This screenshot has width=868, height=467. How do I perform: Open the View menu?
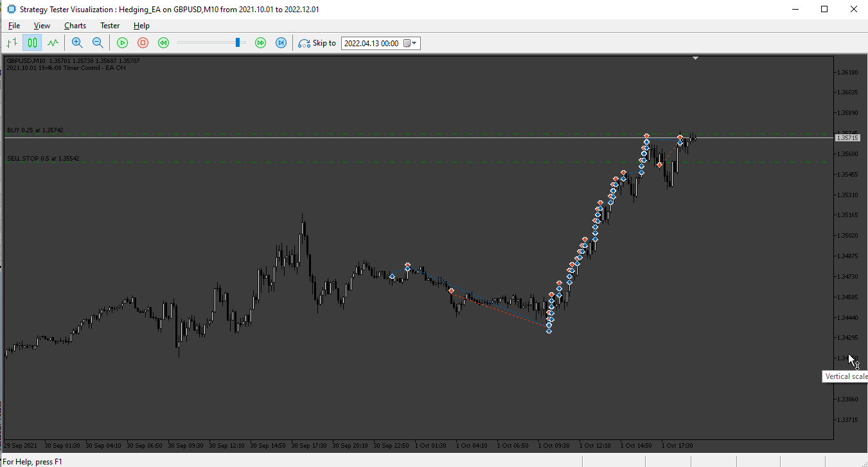click(42, 26)
